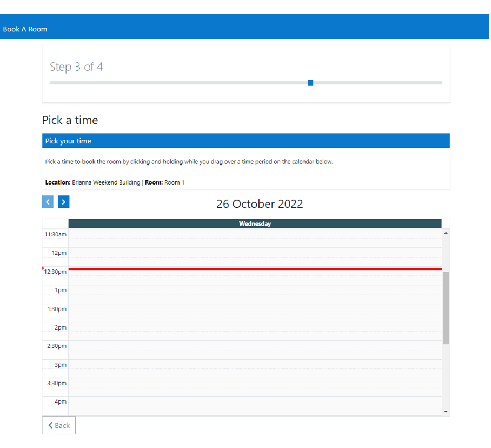
Task: Go to the next day in calendar
Action: click(64, 202)
